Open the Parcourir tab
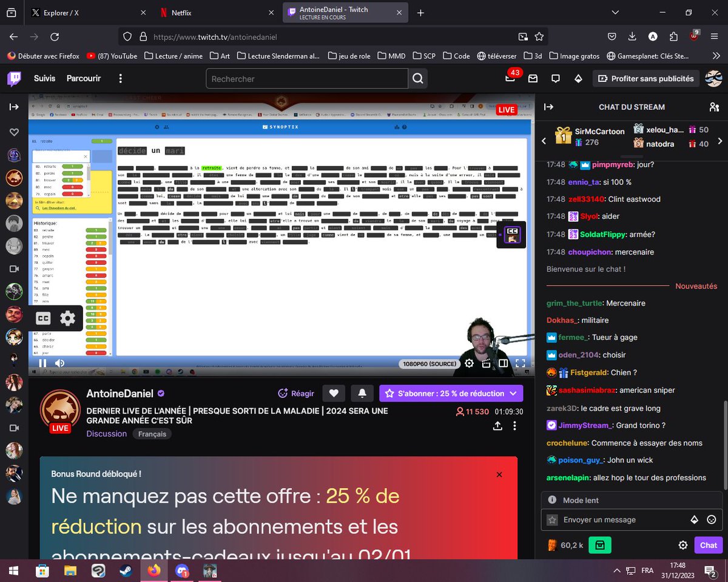 pos(84,79)
